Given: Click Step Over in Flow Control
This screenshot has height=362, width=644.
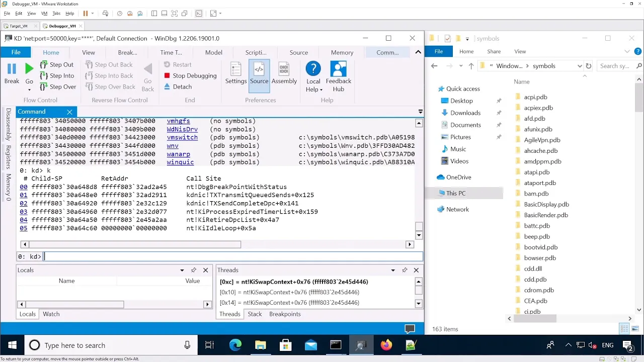Looking at the screenshot, I should point(58,86).
